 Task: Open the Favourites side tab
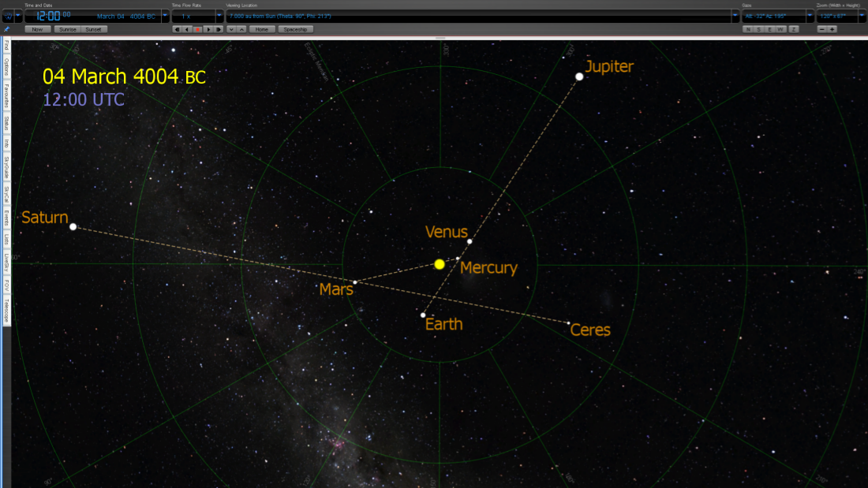pos(6,96)
